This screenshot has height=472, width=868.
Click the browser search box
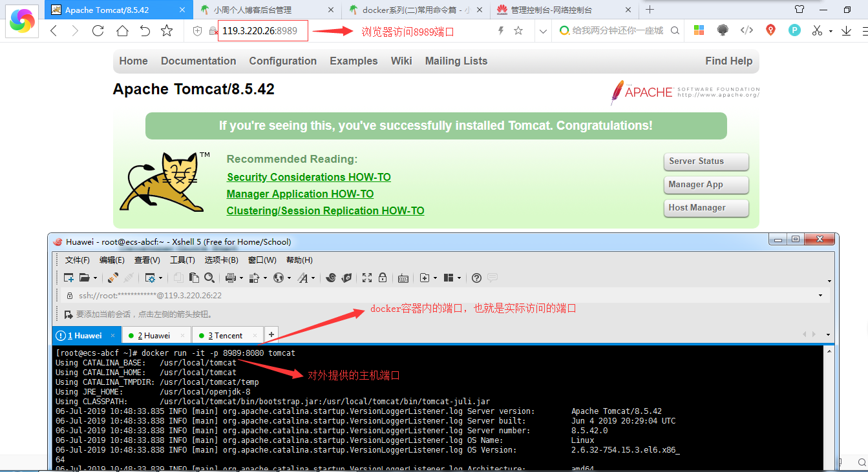tap(617, 30)
